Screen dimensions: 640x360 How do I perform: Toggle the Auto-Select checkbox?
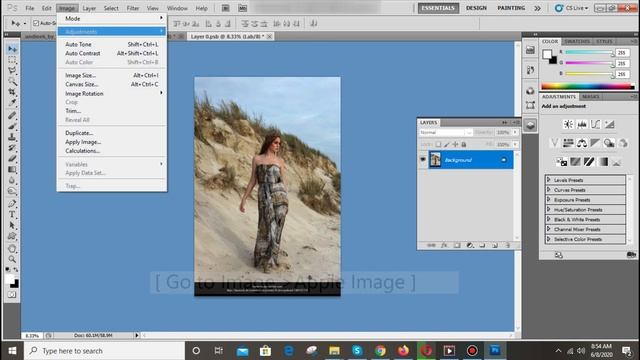tap(36, 23)
